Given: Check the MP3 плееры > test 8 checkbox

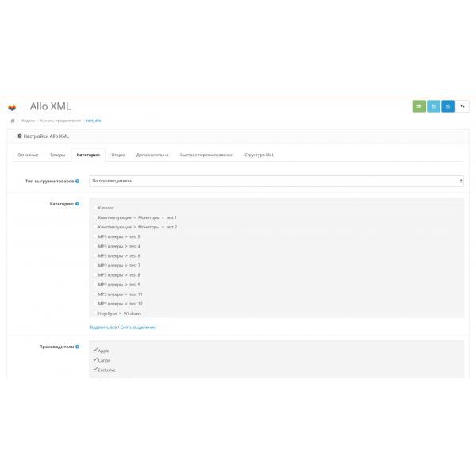Looking at the screenshot, I should [x=95, y=274].
